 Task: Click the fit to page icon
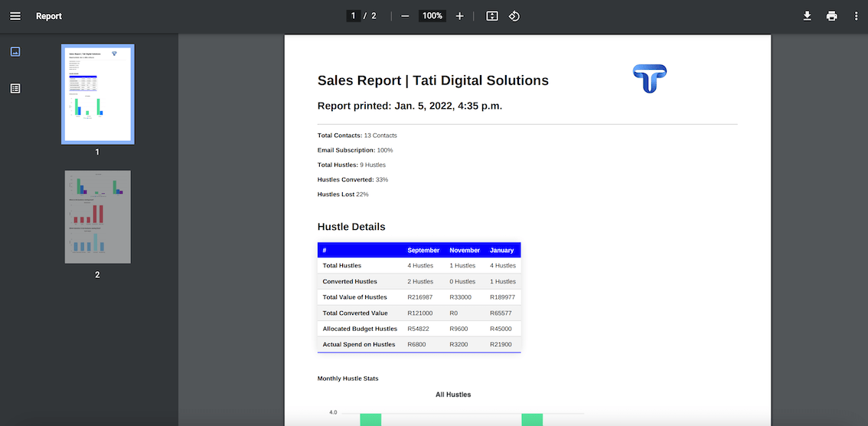[492, 16]
